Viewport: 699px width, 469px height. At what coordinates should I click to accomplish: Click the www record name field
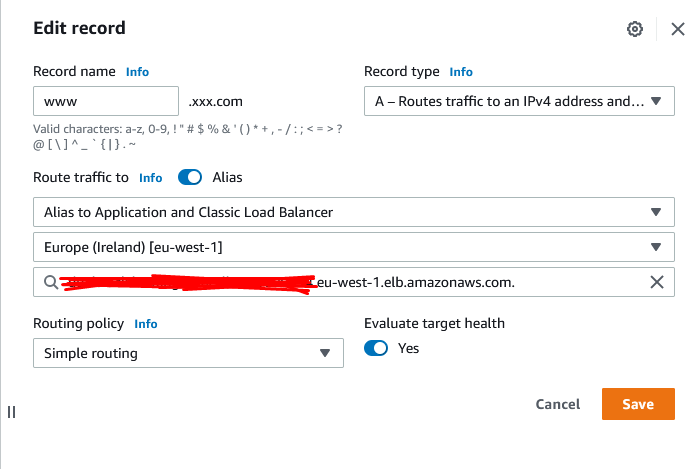(106, 101)
